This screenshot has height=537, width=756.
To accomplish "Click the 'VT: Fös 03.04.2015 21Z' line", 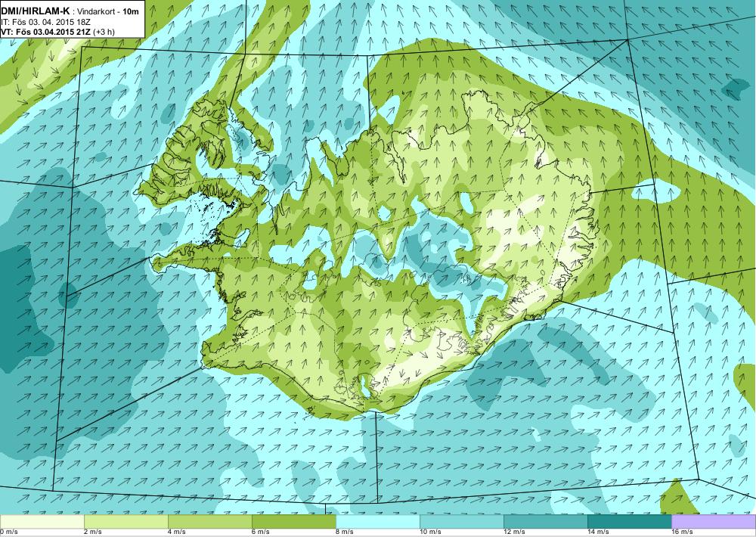I will (x=47, y=32).
